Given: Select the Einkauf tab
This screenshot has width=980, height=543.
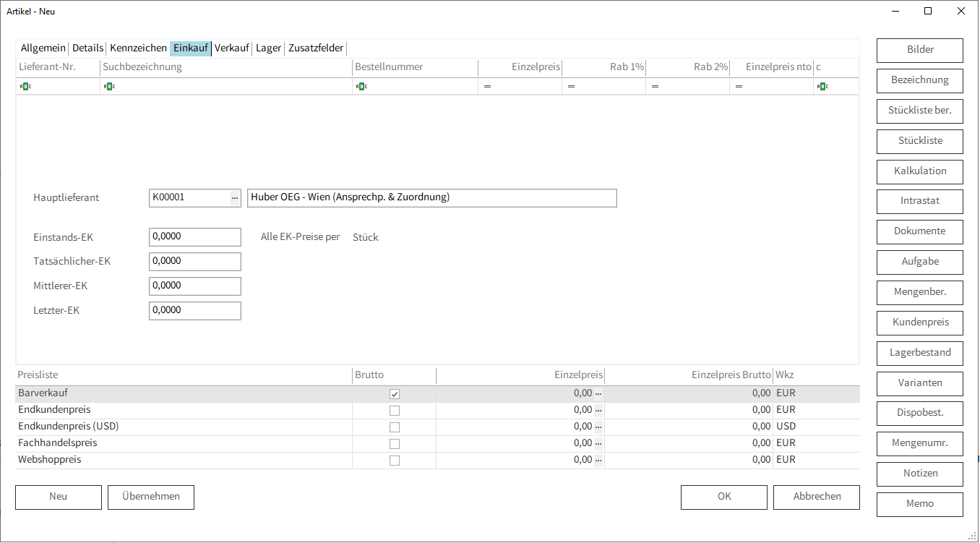Looking at the screenshot, I should [x=191, y=48].
